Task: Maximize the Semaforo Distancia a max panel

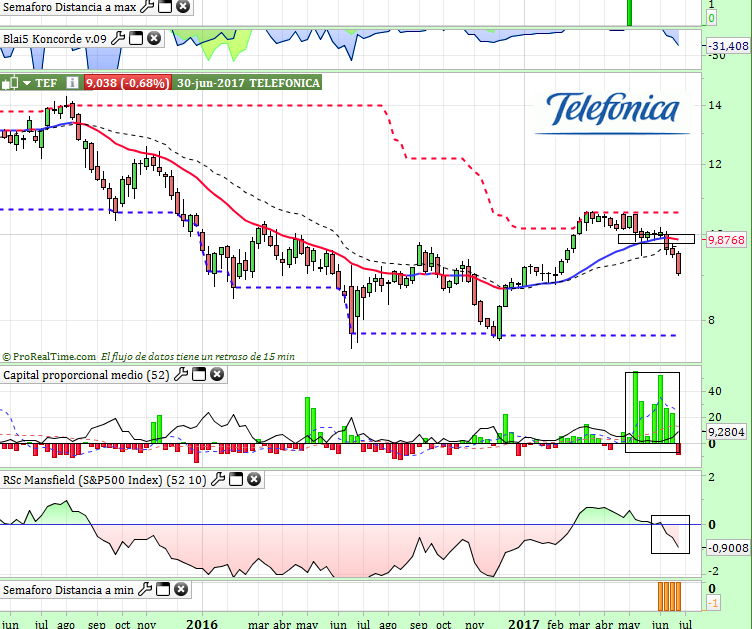Action: [x=165, y=6]
